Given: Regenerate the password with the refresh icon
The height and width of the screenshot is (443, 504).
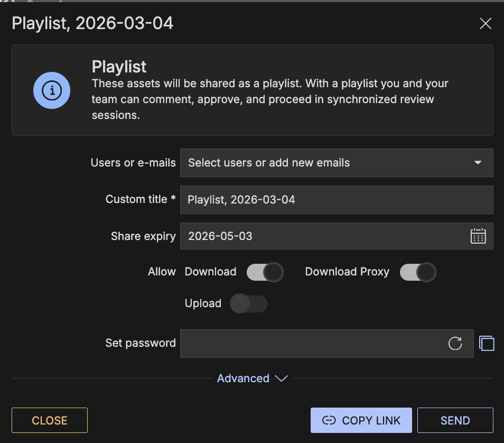Looking at the screenshot, I should pyautogui.click(x=455, y=344).
